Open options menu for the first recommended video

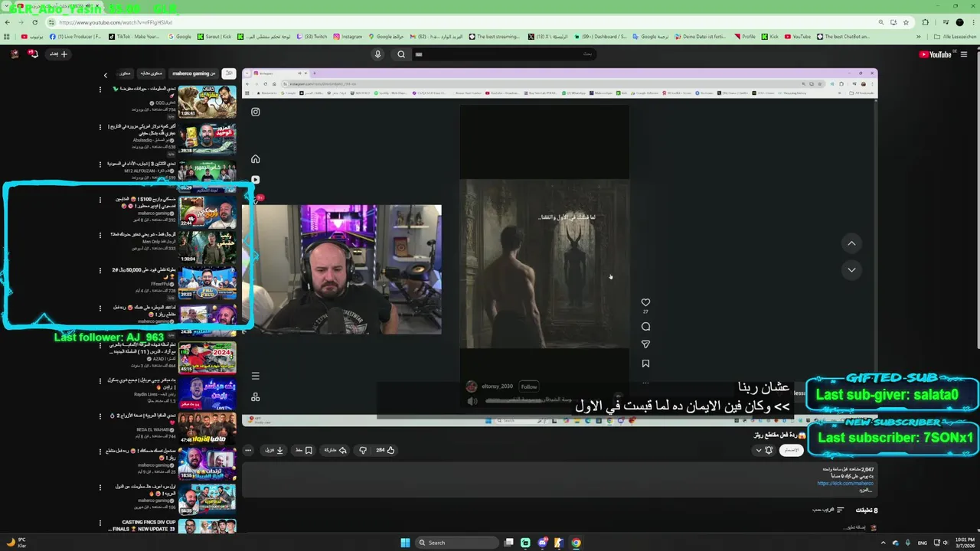100,90
